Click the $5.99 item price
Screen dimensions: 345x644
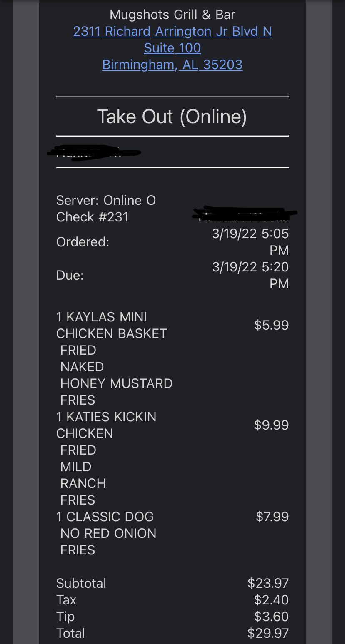(x=271, y=325)
